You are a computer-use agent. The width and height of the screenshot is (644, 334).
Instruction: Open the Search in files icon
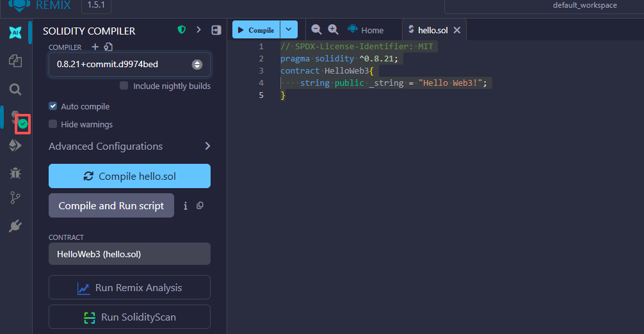pos(15,89)
